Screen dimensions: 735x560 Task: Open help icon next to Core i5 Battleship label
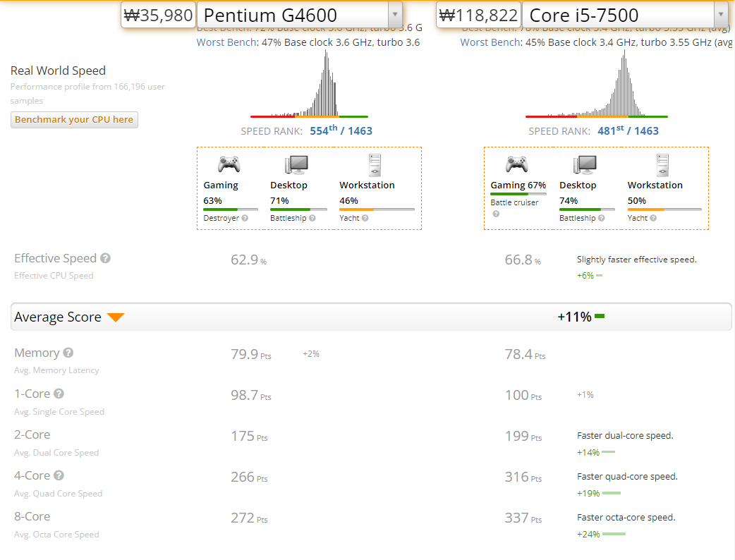coord(602,218)
